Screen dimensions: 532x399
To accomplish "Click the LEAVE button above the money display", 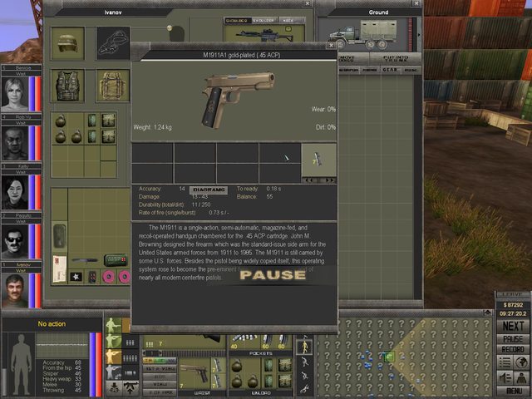I will point(513,294).
